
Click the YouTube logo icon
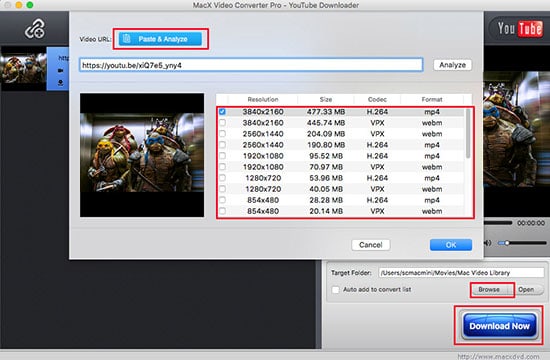coord(519,28)
